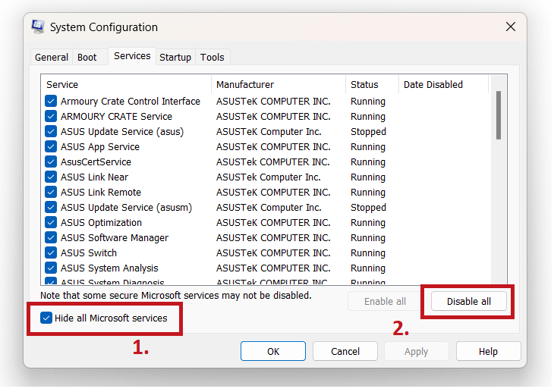Select the ASUS Software Manager row text
The width and height of the screenshot is (554, 392).
(115, 238)
